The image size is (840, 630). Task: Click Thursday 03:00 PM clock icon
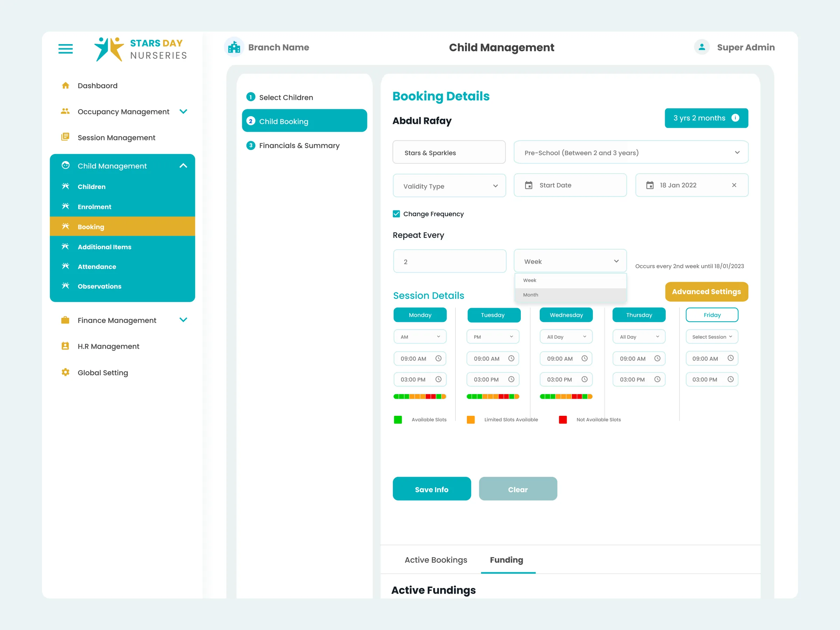(x=657, y=379)
